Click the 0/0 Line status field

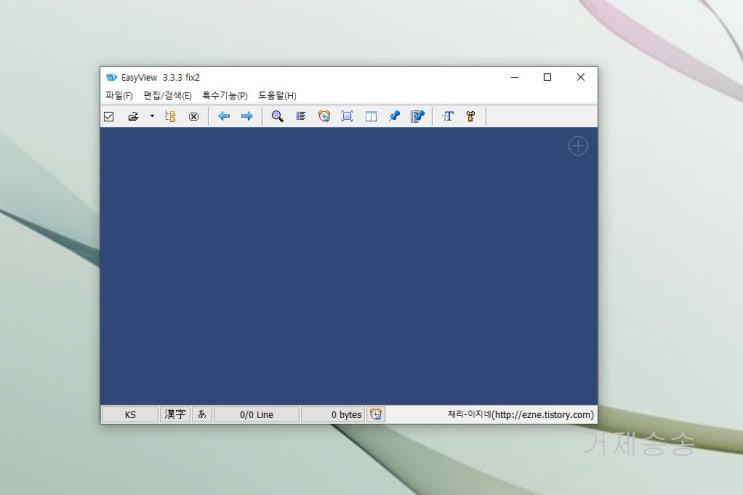click(x=256, y=414)
